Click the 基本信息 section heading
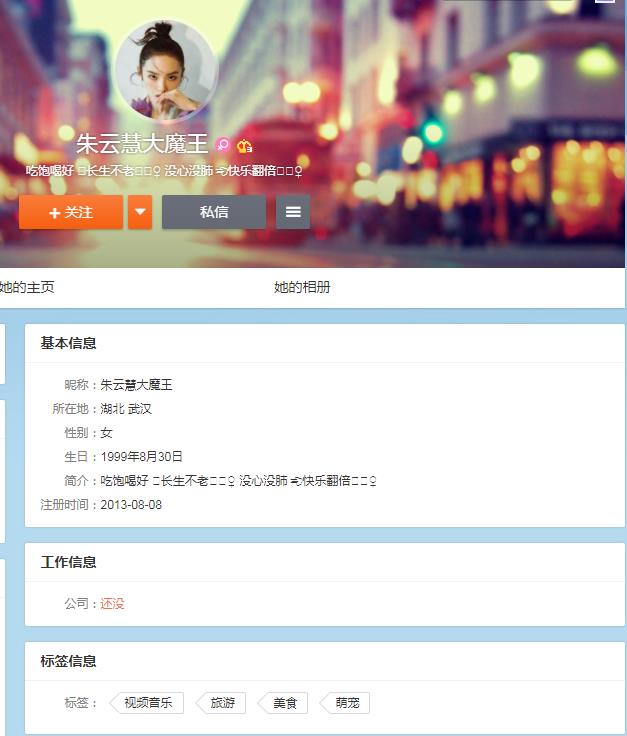This screenshot has height=736, width=627. (69, 343)
